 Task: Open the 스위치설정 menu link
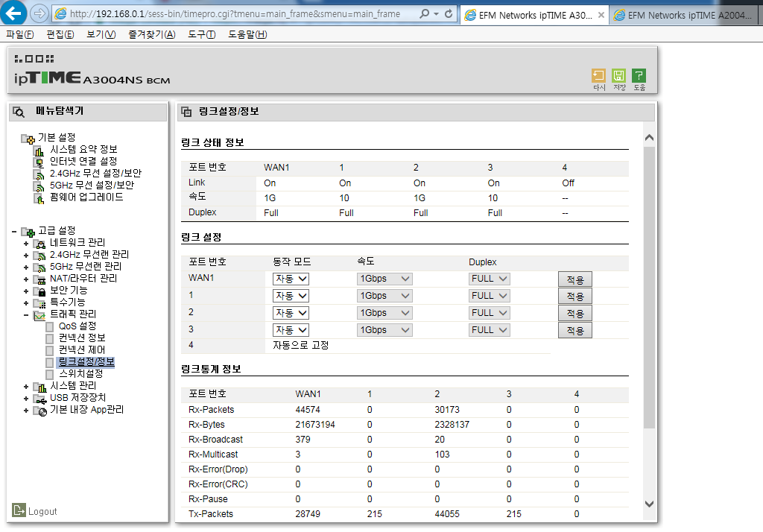pos(80,374)
